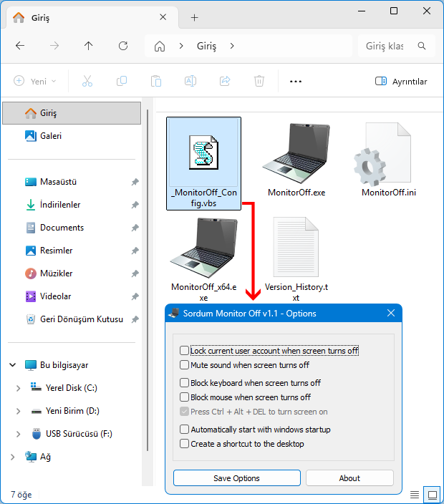Click the Refresh icon in navigation bar

(x=122, y=46)
